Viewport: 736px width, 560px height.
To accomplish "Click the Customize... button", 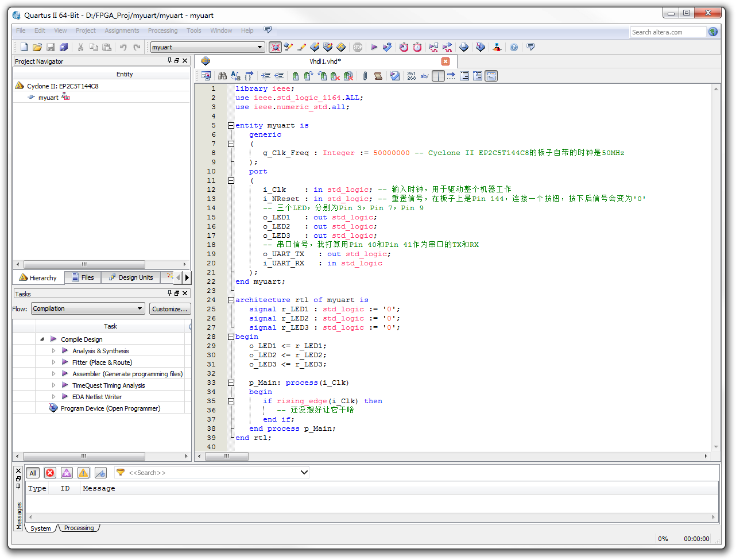I will [170, 308].
